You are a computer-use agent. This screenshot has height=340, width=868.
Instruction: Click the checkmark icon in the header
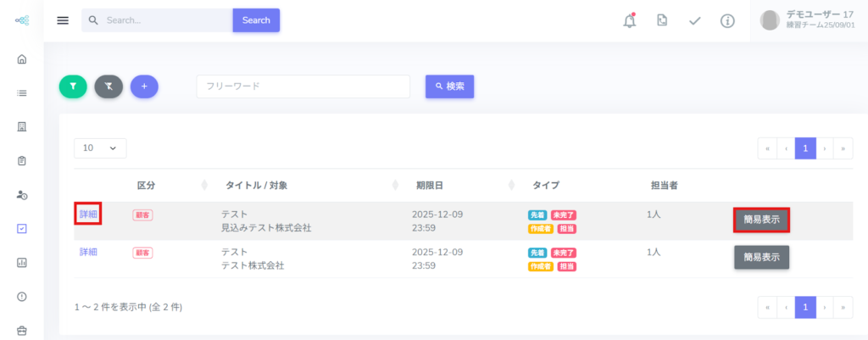695,20
